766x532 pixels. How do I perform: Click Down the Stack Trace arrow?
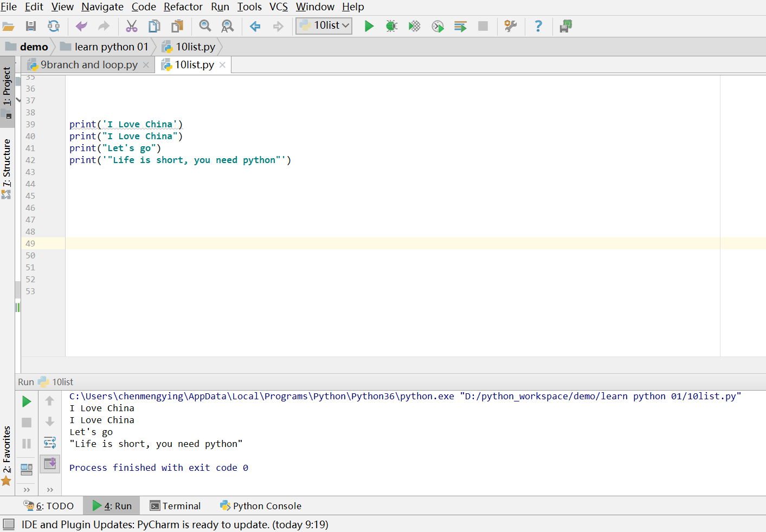(50, 421)
